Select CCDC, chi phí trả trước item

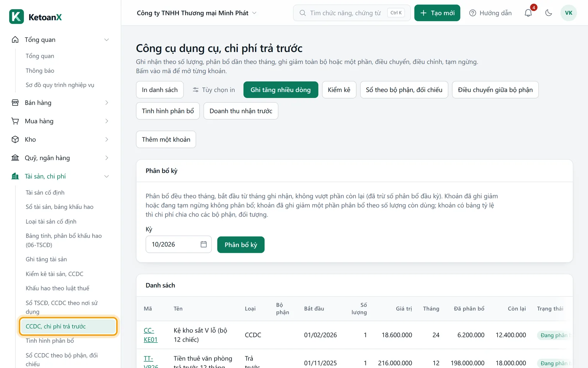(x=68, y=326)
